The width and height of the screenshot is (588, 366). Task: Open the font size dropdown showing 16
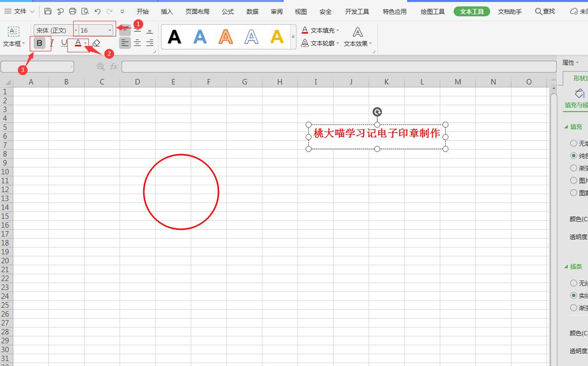110,31
